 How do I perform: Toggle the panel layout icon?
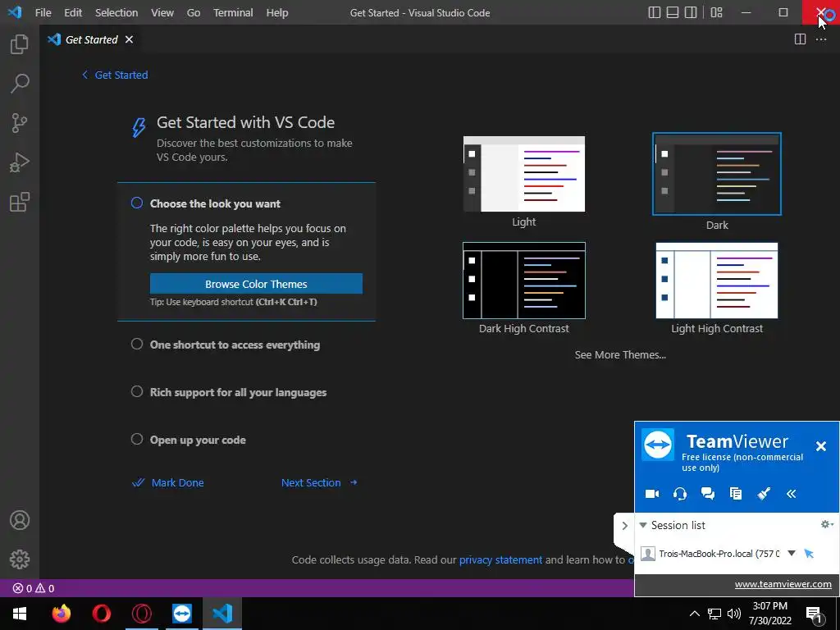click(x=673, y=12)
